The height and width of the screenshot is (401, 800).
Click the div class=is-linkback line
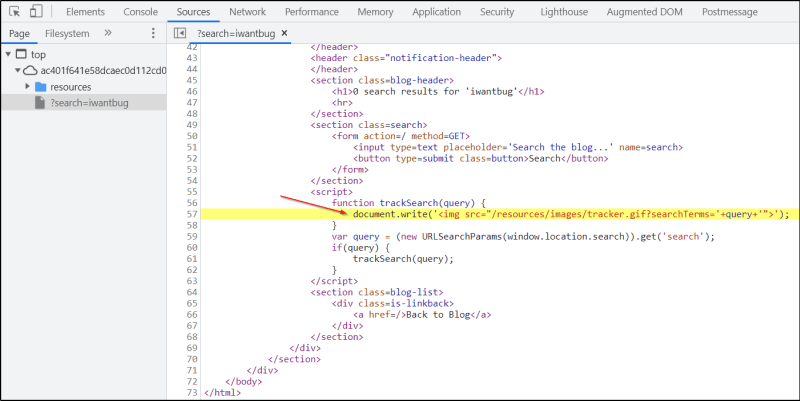coord(393,304)
